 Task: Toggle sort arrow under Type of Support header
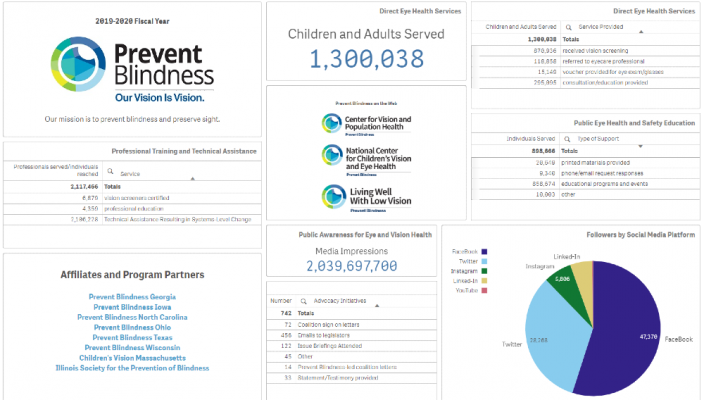point(641,146)
